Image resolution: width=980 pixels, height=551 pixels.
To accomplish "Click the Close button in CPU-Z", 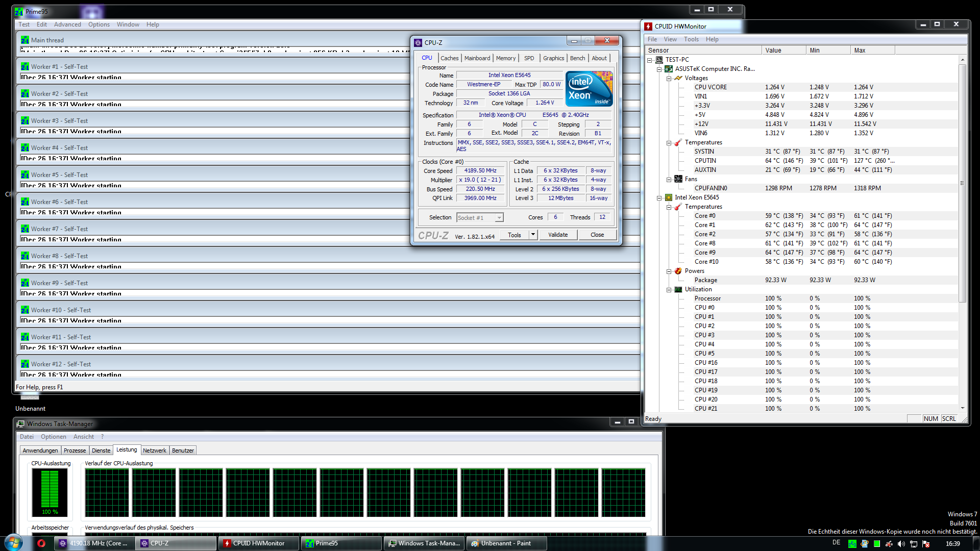I will (597, 235).
